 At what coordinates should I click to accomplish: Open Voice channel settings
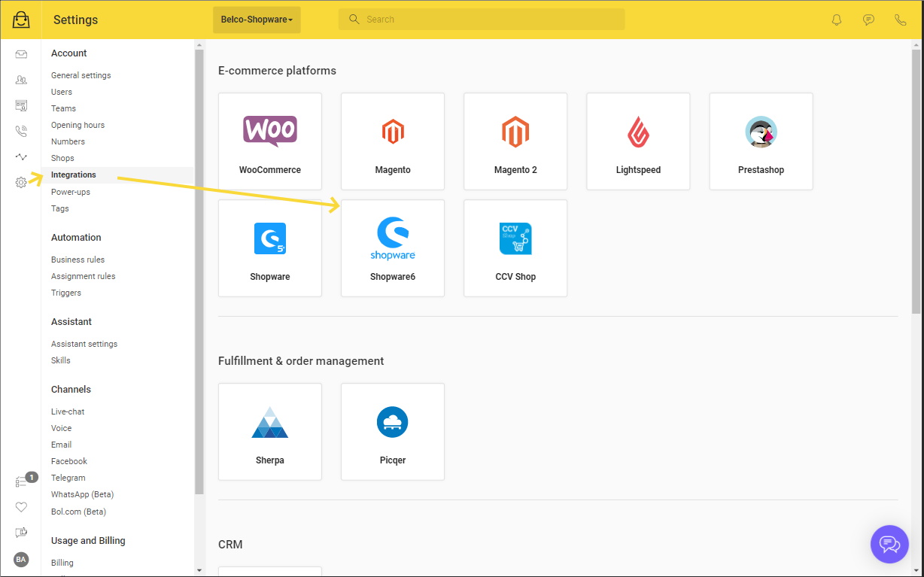[x=62, y=428]
